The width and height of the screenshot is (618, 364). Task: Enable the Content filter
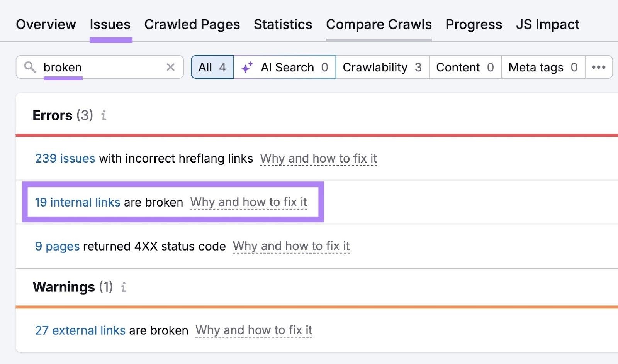(x=464, y=67)
